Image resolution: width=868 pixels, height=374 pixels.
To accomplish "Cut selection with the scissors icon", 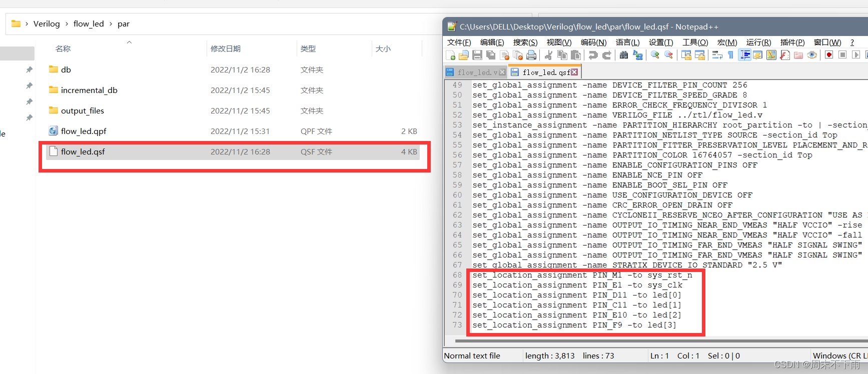I will [x=548, y=55].
